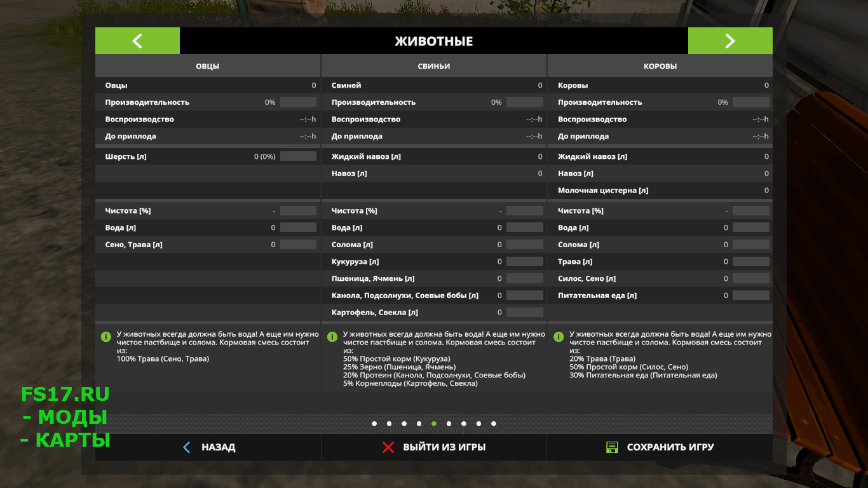This screenshot has height=488, width=868.
Task: Click the info icon in sheep column
Action: coord(106,336)
